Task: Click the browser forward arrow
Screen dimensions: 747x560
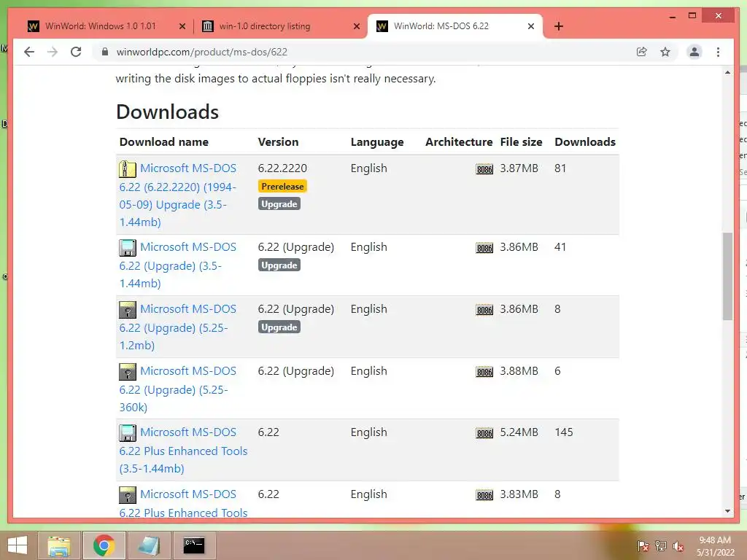Action: point(53,52)
